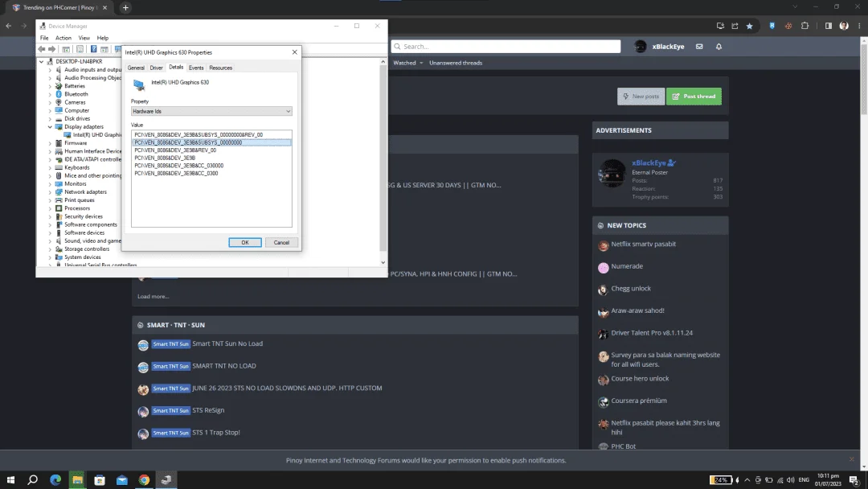Open 'Netflix smartv pasabit' topic
This screenshot has width=868, height=489.
pyautogui.click(x=643, y=244)
